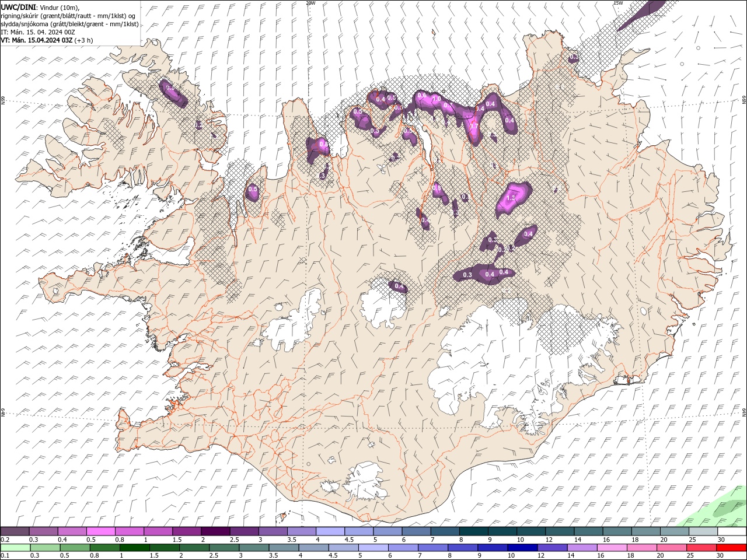This screenshot has width=747, height=560.
Task: Click the '20W' longitude label
Action: (x=310, y=3)
